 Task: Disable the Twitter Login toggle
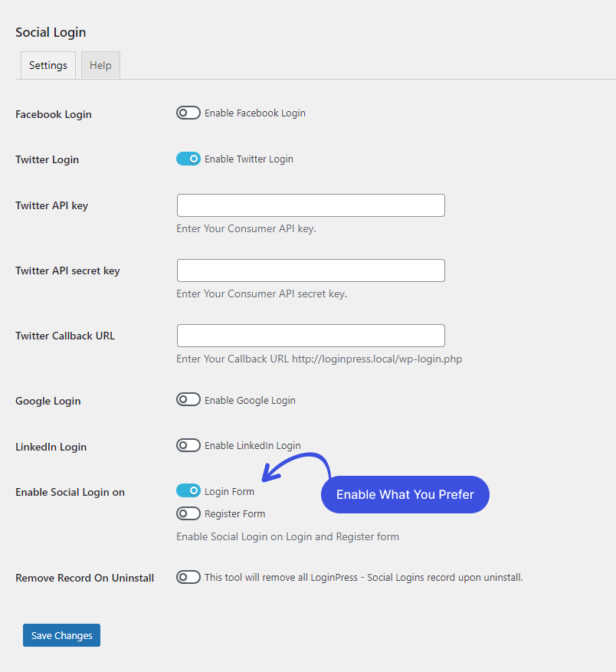pyautogui.click(x=188, y=159)
